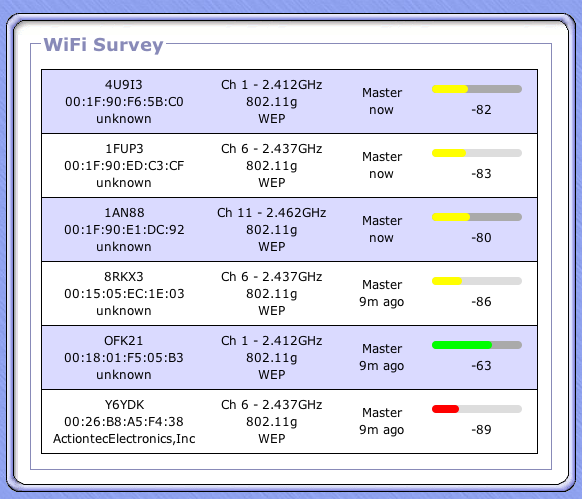
Task: Click the signal value -80
Action: (x=481, y=238)
